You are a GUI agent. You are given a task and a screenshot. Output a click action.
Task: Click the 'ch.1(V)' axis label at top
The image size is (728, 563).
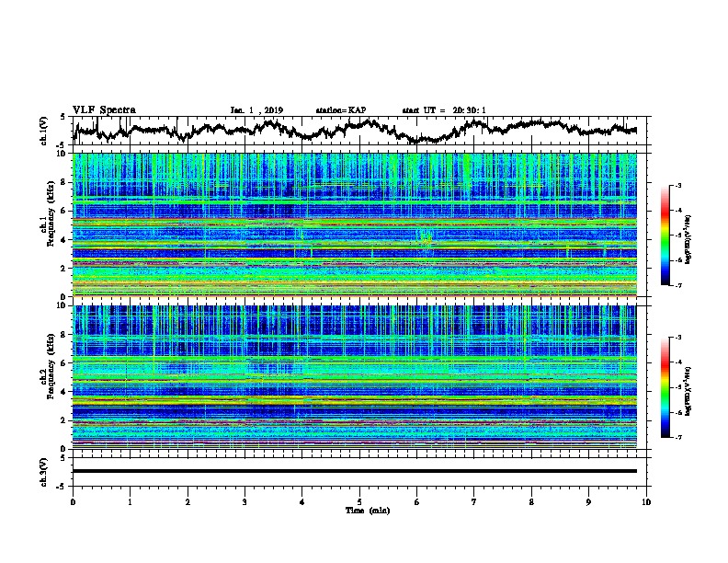43,131
